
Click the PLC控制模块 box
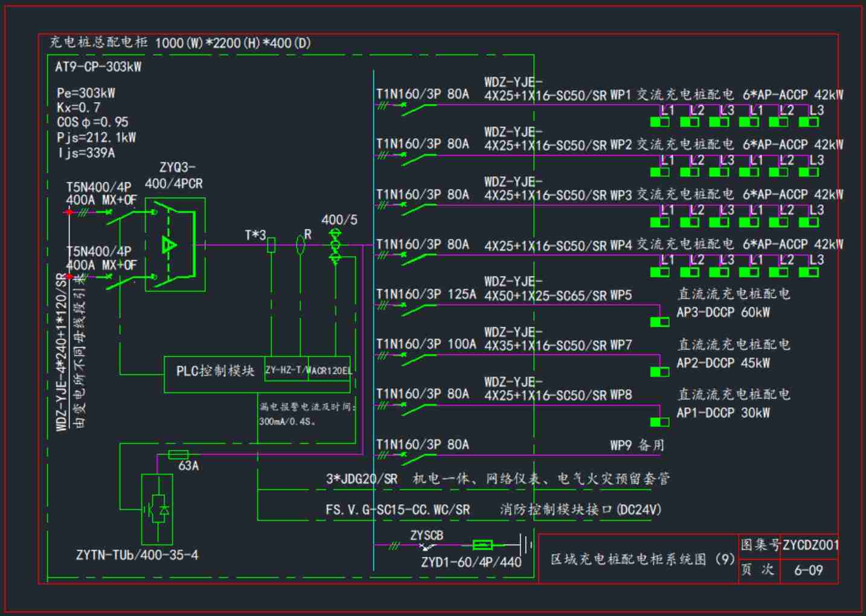tap(214, 371)
